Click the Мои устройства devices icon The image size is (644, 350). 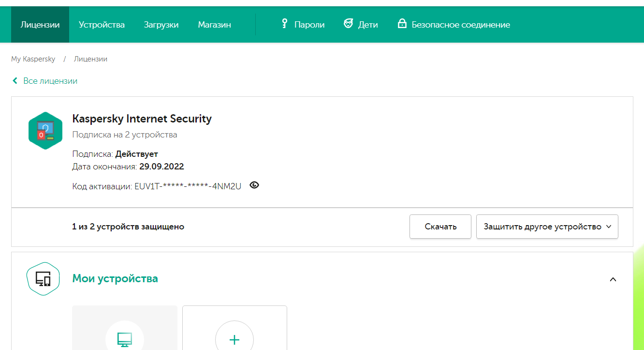click(43, 279)
